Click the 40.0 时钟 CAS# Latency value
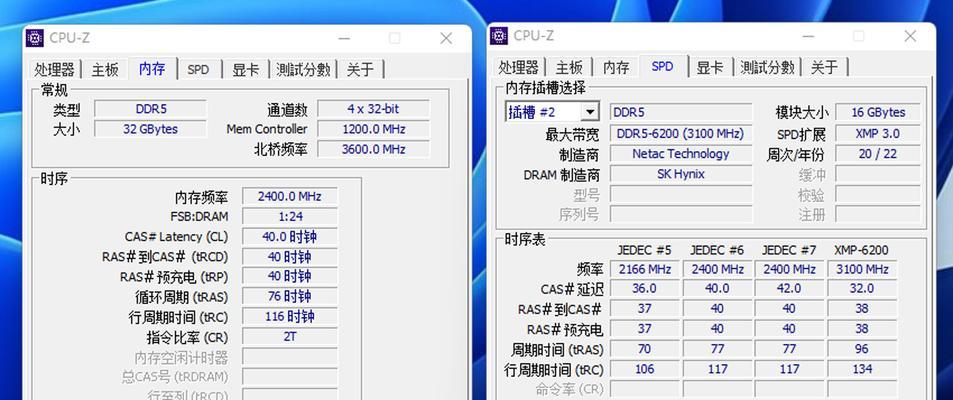The image size is (953, 400). 289,236
